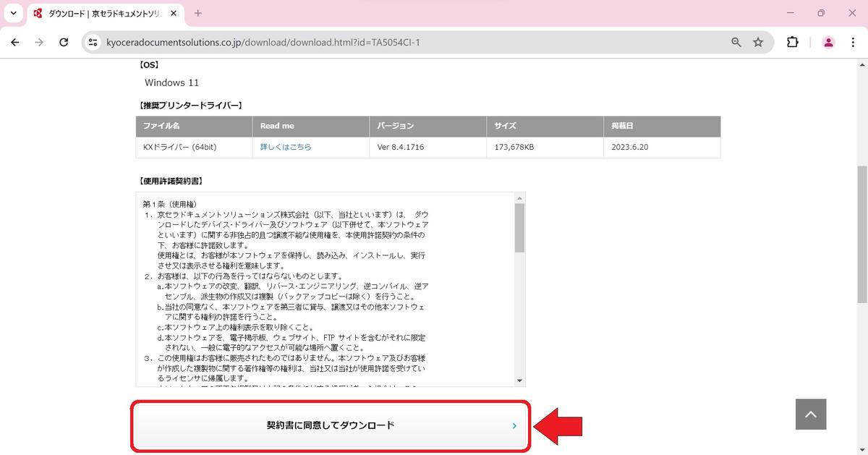Viewport: 868px width, 455px height.
Task: Click the 第１条（使用権） license text
Action: tap(170, 205)
